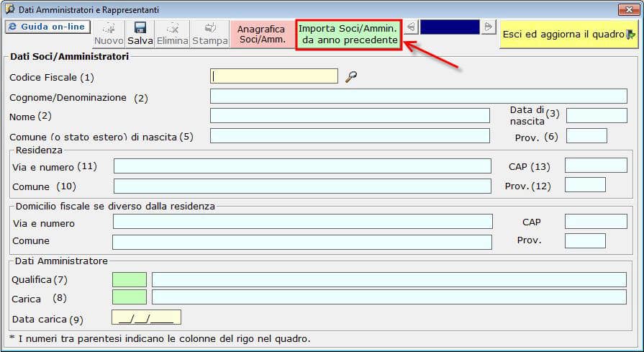Click Importa Soci/Ammin. da anno precedente
The image size is (644, 352).
coord(348,34)
